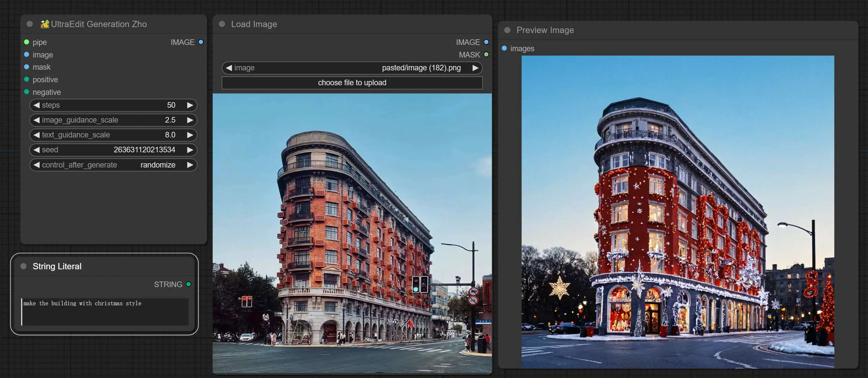Click the IMAGE output socket of UltraEdit node
The width and height of the screenshot is (868, 378).
pyautogui.click(x=201, y=42)
